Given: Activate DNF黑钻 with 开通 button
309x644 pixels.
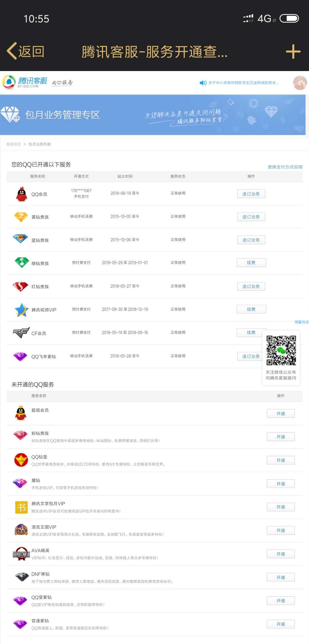Looking at the screenshot, I should coord(281,578).
